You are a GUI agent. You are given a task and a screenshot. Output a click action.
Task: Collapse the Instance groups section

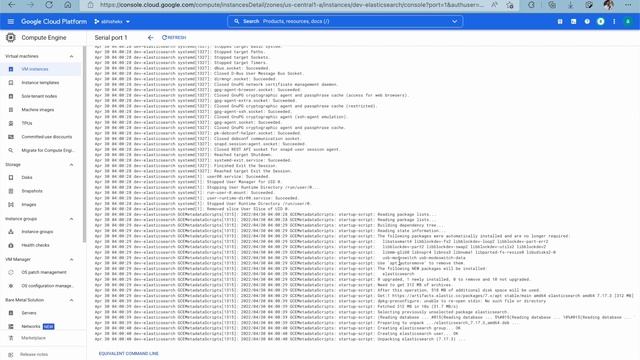point(71,219)
